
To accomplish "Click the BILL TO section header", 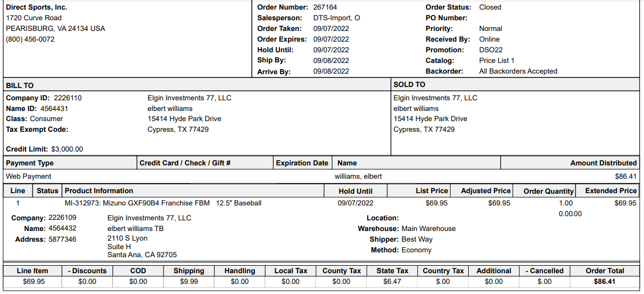I will 20,85.
